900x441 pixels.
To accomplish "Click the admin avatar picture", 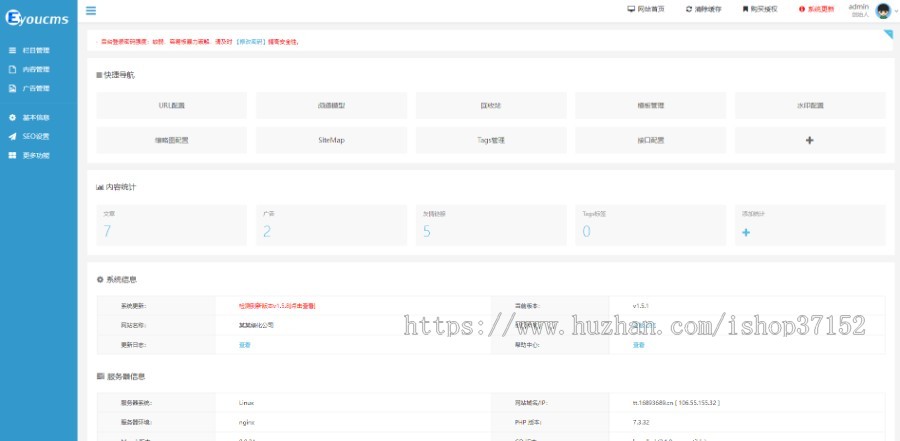I will click(x=883, y=10).
